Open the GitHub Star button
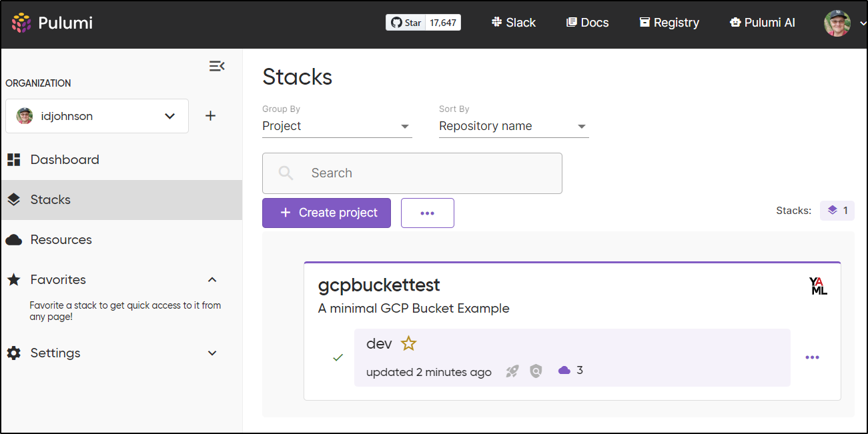 tap(405, 23)
